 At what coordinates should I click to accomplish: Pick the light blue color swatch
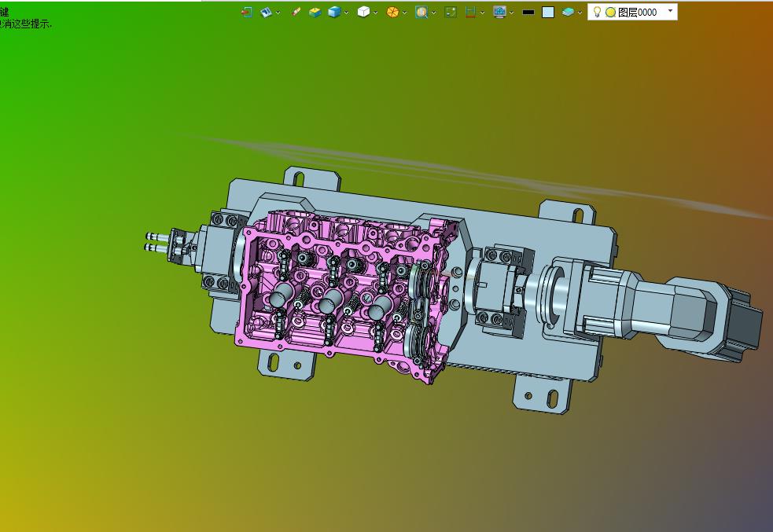[548, 13]
